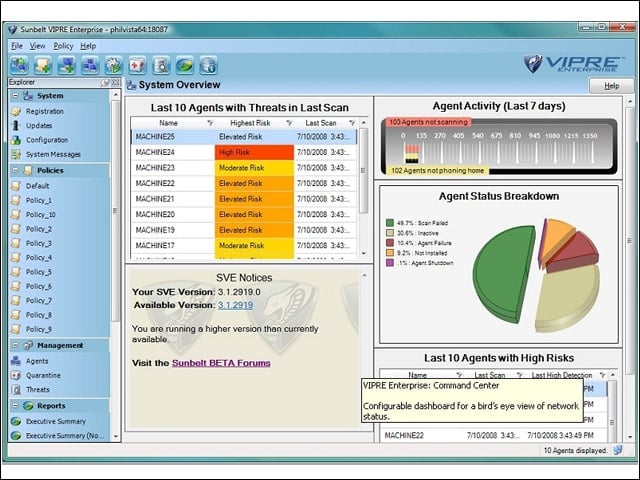Collapse the Management group
Viewport: 640px width, 480px height.
pyautogui.click(x=16, y=345)
